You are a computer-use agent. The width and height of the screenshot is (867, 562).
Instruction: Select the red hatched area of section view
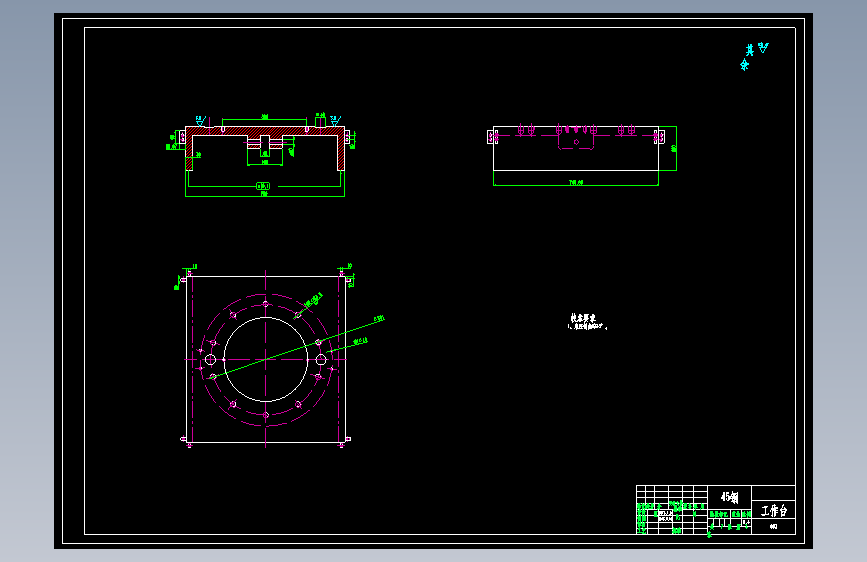click(x=265, y=131)
